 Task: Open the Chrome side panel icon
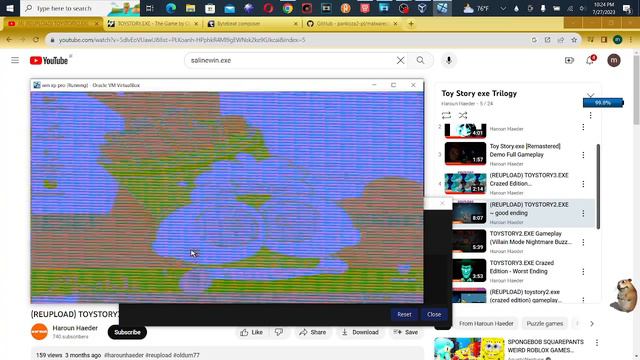[604, 40]
